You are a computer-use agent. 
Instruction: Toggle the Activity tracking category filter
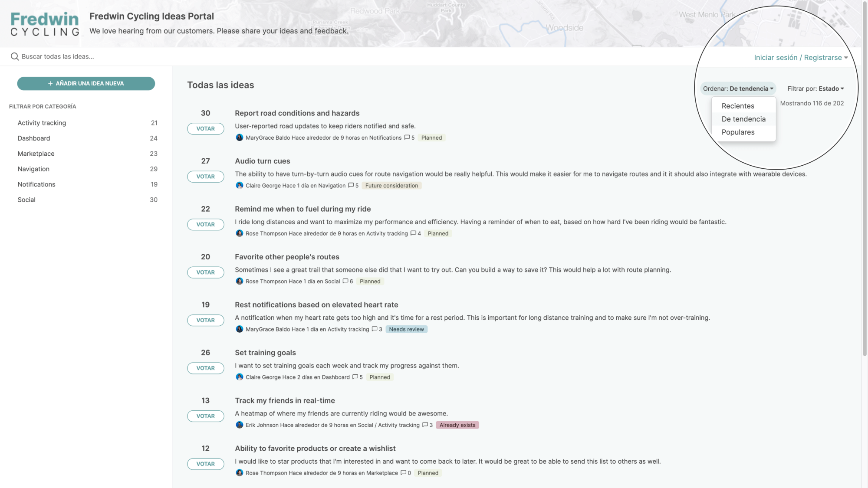click(x=42, y=123)
